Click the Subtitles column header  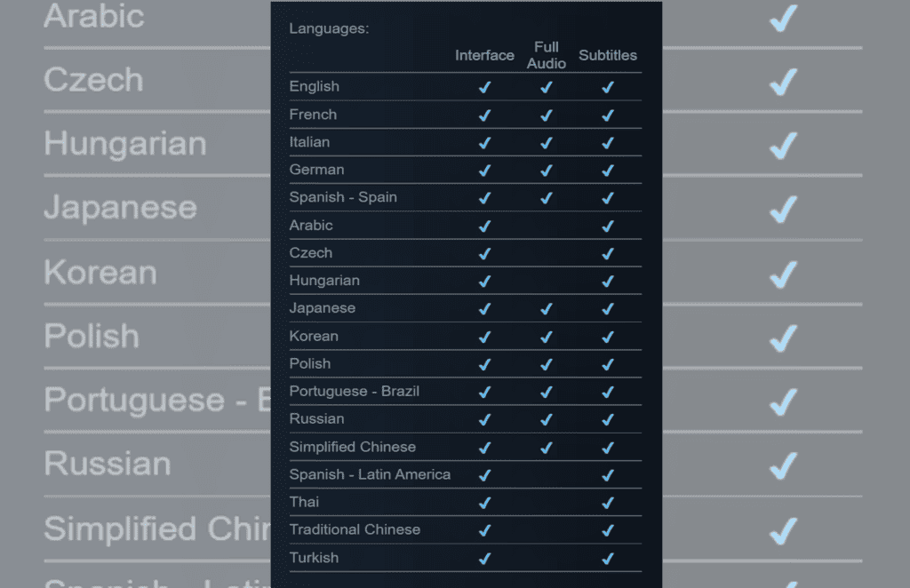pyautogui.click(x=608, y=55)
